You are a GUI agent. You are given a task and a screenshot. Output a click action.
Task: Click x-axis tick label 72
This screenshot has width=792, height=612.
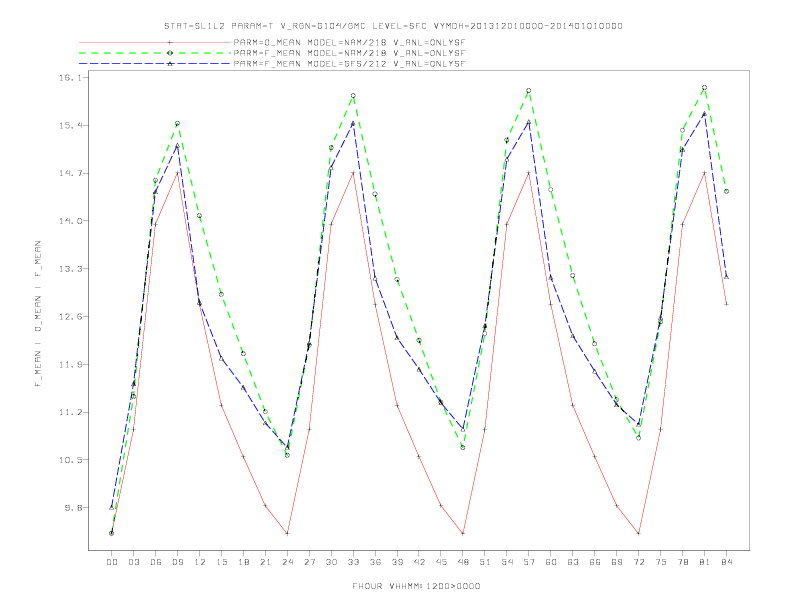639,562
